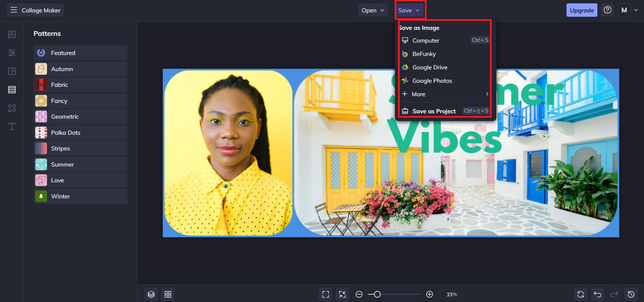The height and width of the screenshot is (302, 644).
Task: Expand the Open dropdown
Action: tap(373, 10)
